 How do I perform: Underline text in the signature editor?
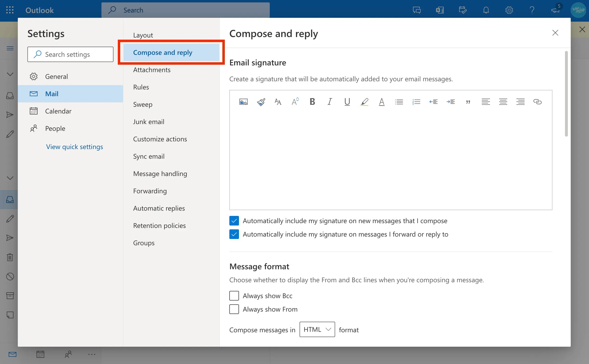[347, 101]
